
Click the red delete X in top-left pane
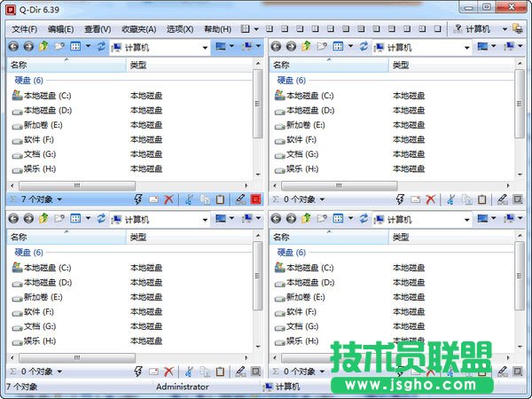tap(168, 199)
